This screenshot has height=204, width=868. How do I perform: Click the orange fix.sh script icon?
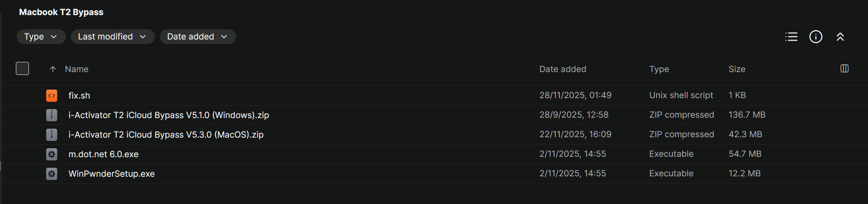coord(52,95)
